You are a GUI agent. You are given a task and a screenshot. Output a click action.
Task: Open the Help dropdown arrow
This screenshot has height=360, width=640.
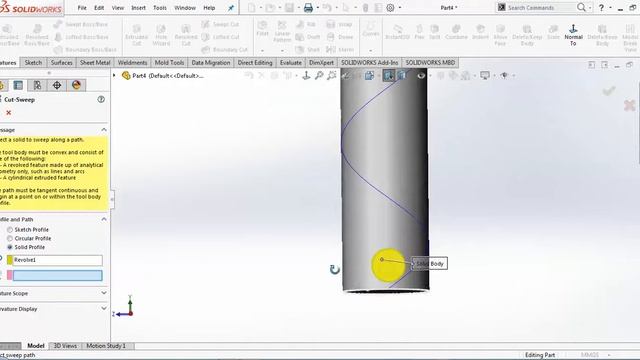pyautogui.click(x=610, y=8)
